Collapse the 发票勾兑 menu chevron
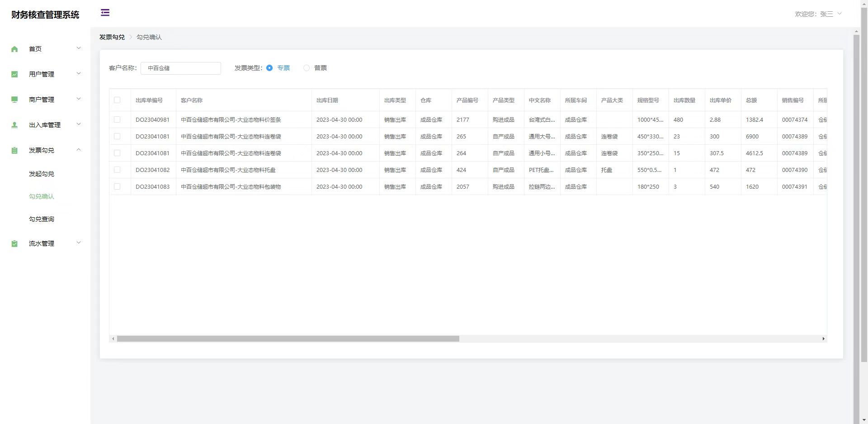The image size is (868, 424). click(x=79, y=149)
